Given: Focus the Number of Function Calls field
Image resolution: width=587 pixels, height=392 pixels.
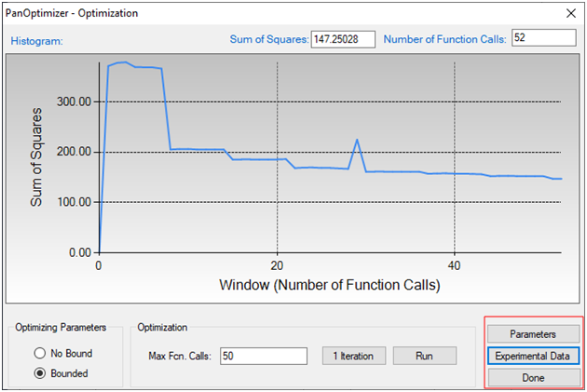Looking at the screenshot, I should [544, 38].
